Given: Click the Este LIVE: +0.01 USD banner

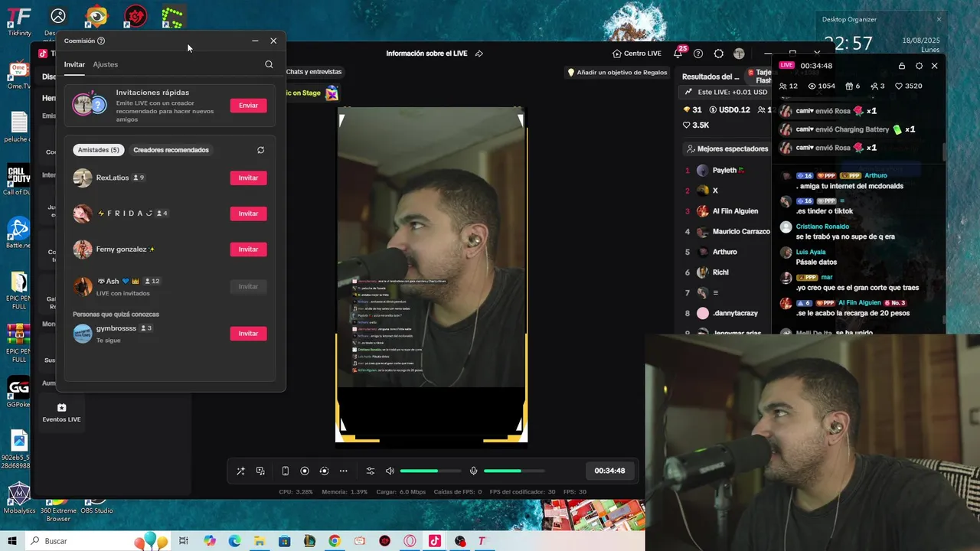Looking at the screenshot, I should click(724, 92).
